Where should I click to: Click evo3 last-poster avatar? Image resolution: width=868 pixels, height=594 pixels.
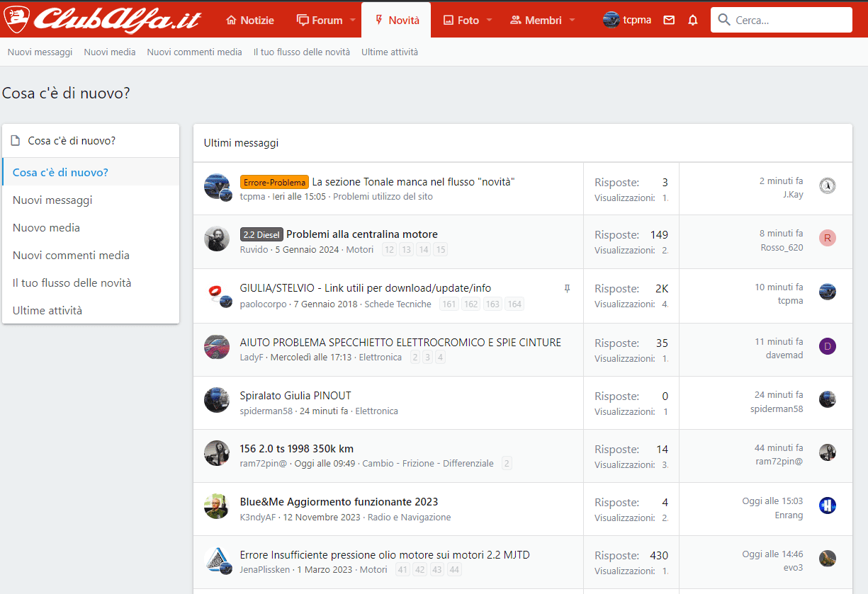(x=828, y=559)
